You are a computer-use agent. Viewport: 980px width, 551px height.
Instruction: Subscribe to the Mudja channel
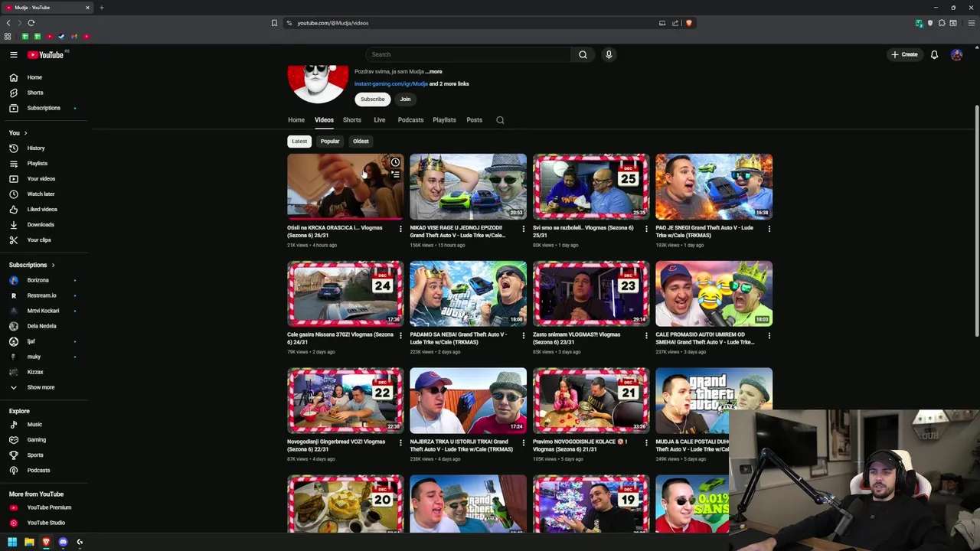coord(373,99)
